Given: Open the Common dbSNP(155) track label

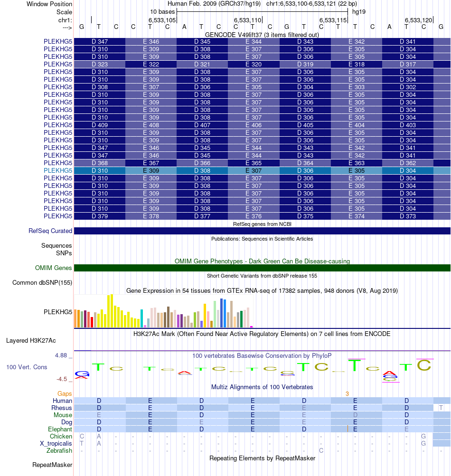Looking at the screenshot, I should [42, 282].
